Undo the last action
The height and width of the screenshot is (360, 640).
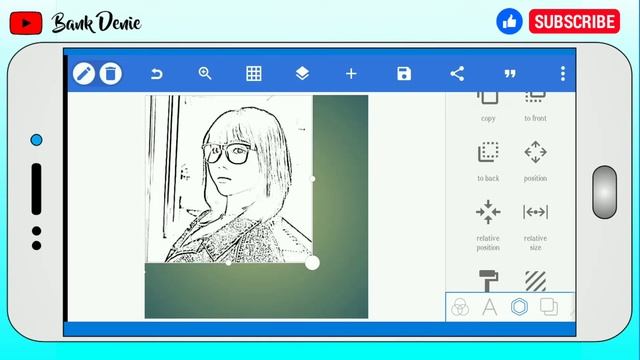click(157, 74)
